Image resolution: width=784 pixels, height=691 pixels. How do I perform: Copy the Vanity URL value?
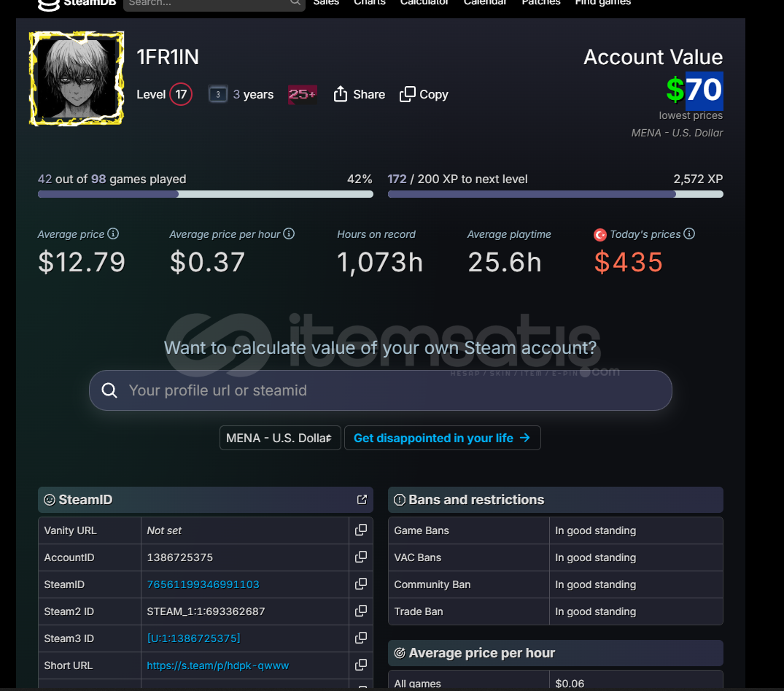[x=360, y=530]
